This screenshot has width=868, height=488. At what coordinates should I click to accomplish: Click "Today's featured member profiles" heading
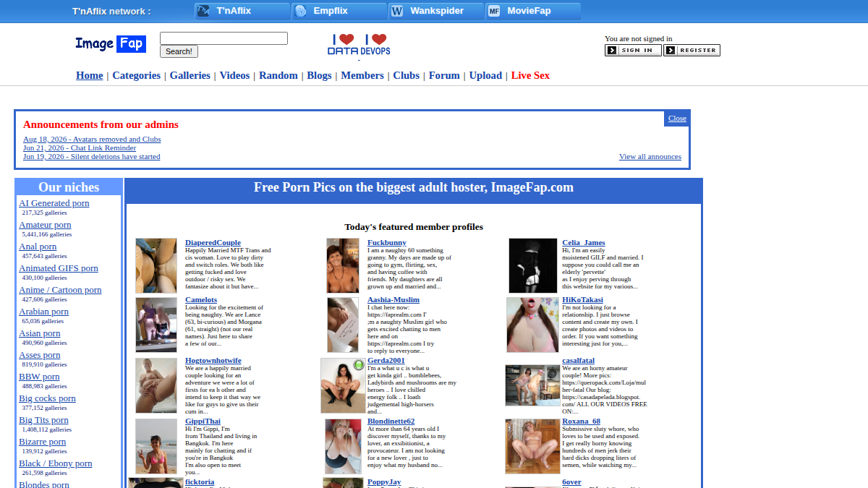pos(414,227)
